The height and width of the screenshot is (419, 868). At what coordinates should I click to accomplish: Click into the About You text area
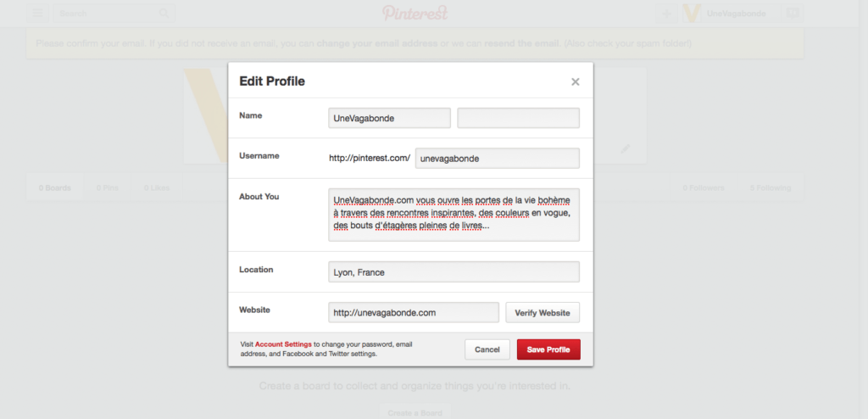[x=453, y=214]
